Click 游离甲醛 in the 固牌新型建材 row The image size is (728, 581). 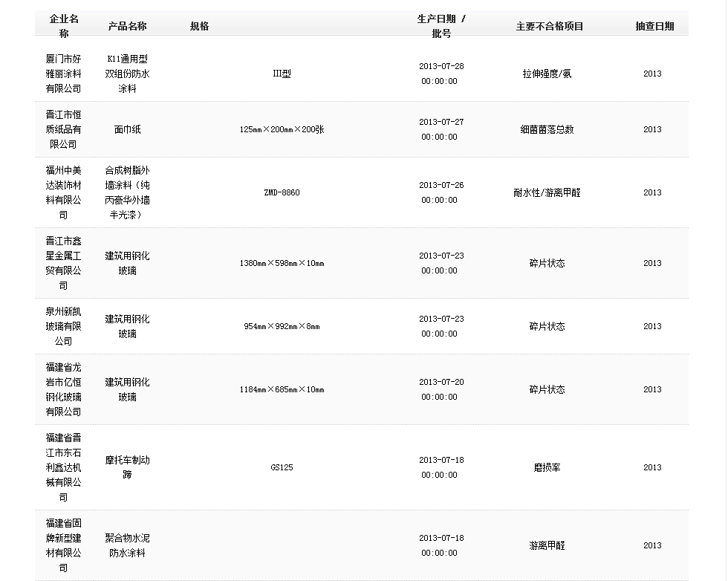coord(547,545)
